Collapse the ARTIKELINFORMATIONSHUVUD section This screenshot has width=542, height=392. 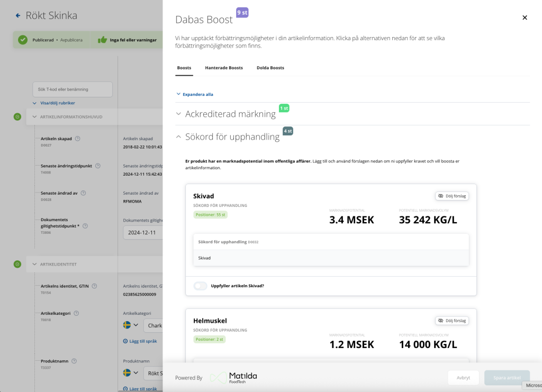coord(34,117)
